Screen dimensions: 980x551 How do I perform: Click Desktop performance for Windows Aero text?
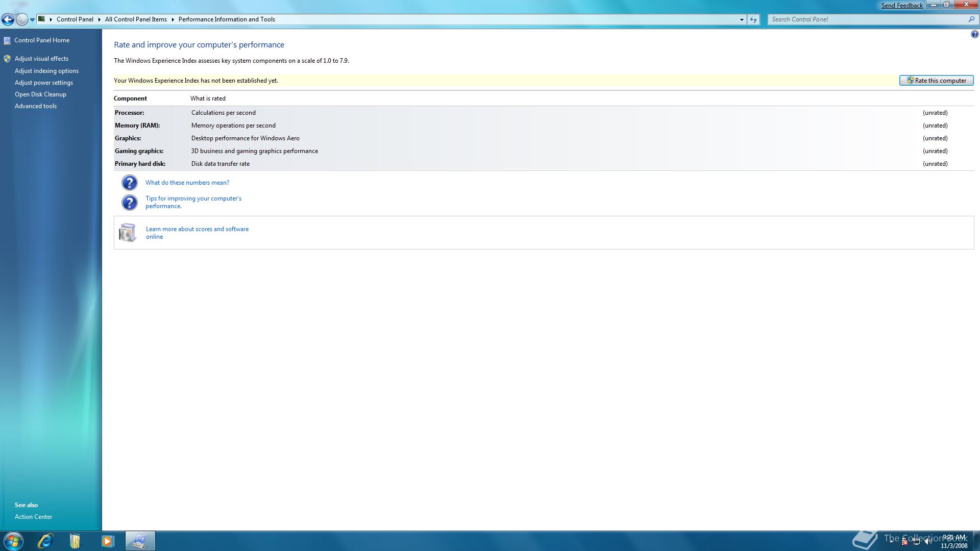click(246, 138)
